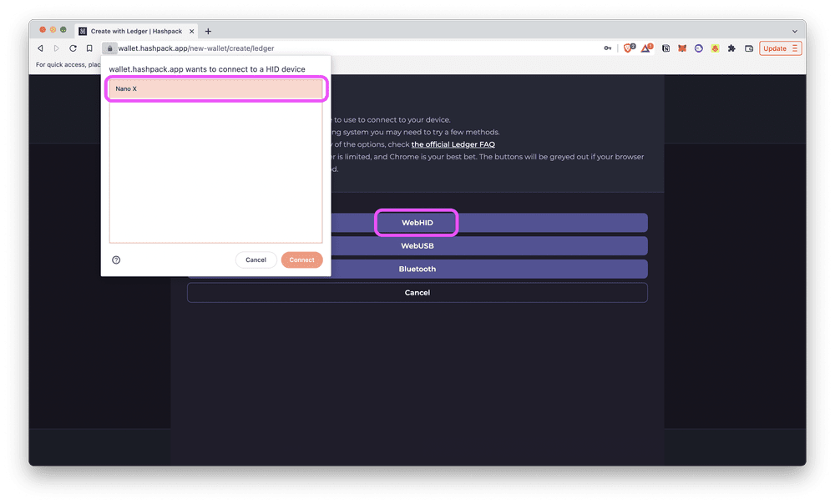
Task: Select the Create with Ledger tab
Action: [134, 30]
